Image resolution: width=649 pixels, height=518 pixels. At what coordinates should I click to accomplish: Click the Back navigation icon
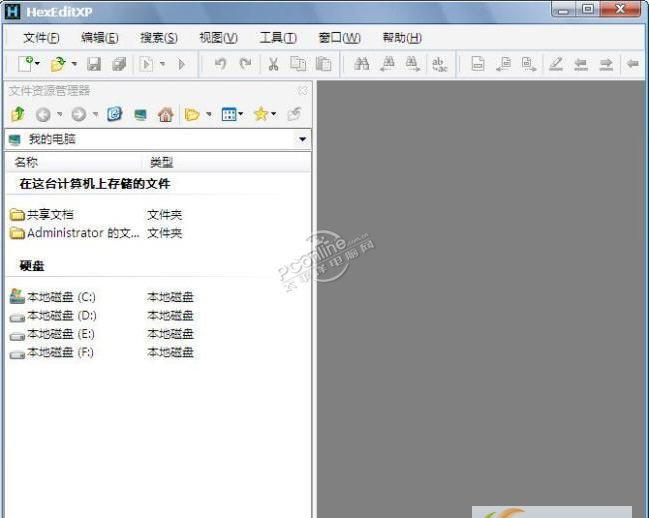[43, 114]
